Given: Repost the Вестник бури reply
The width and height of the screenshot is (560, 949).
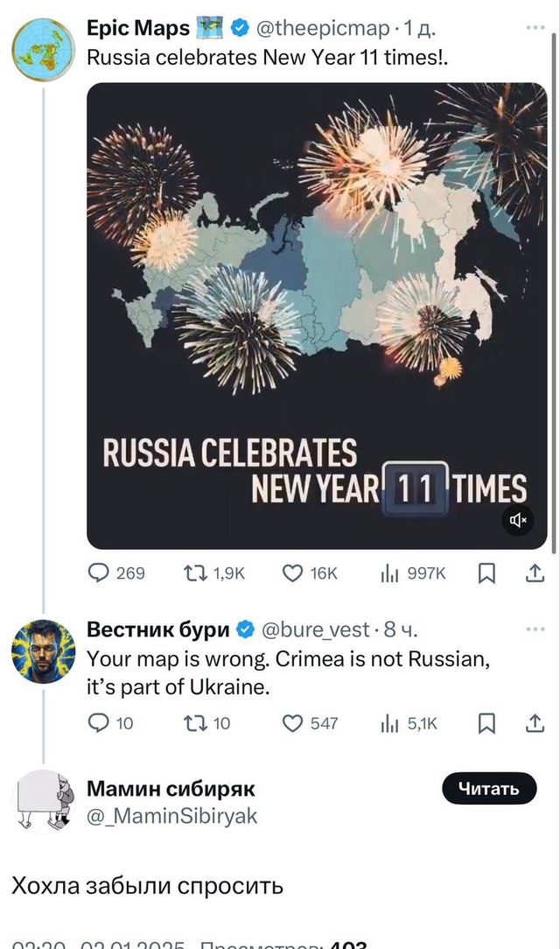Looking at the screenshot, I should coord(206,723).
